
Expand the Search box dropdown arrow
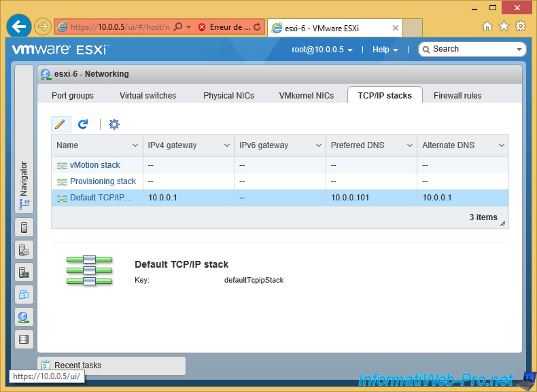(x=519, y=50)
